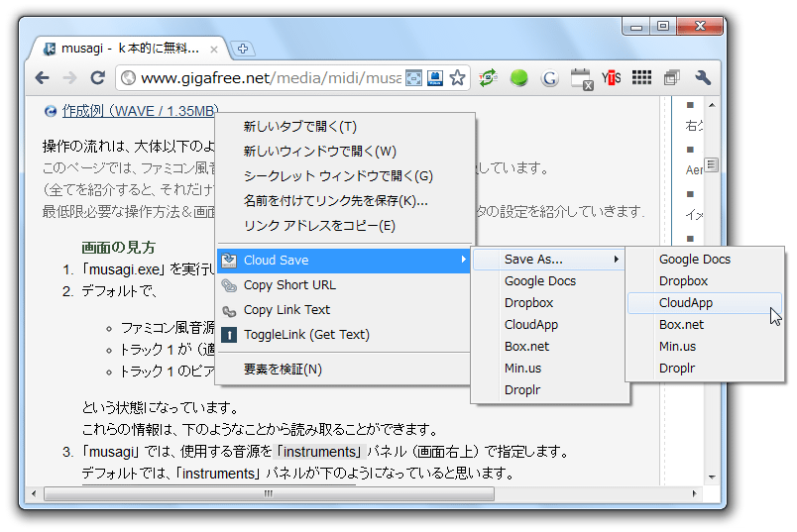Image resolution: width=797 pixels, height=532 pixels.
Task: Click the green ball extension icon
Action: click(x=519, y=77)
